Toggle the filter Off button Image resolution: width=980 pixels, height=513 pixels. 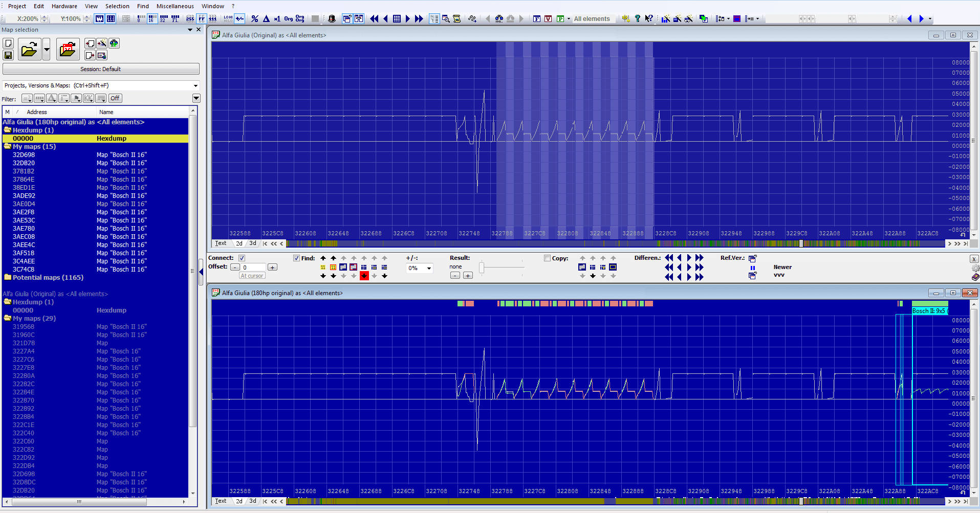(x=115, y=98)
